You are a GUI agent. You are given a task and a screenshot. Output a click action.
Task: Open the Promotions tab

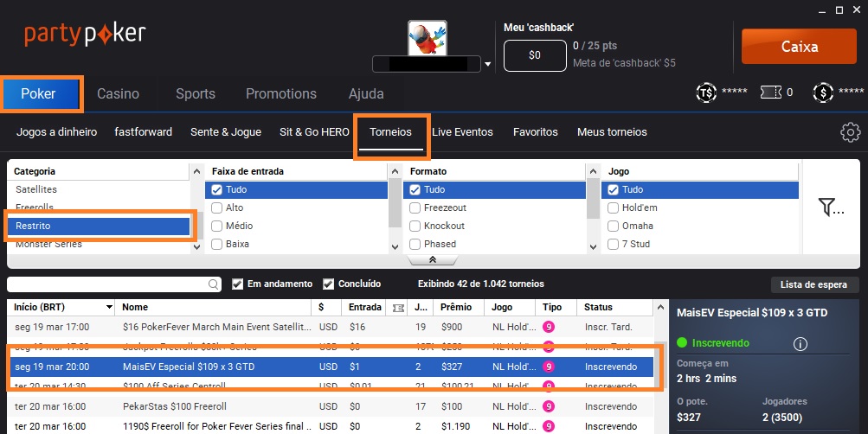pos(281,93)
